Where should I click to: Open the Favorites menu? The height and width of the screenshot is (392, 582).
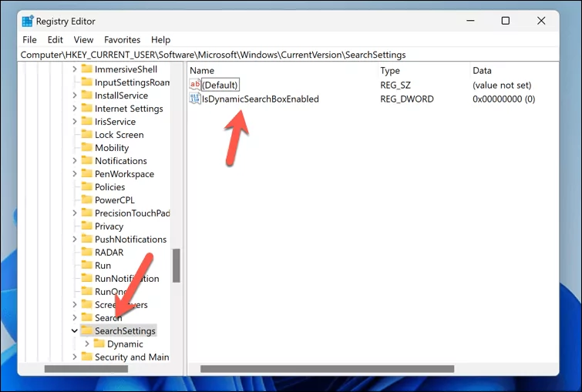point(122,40)
